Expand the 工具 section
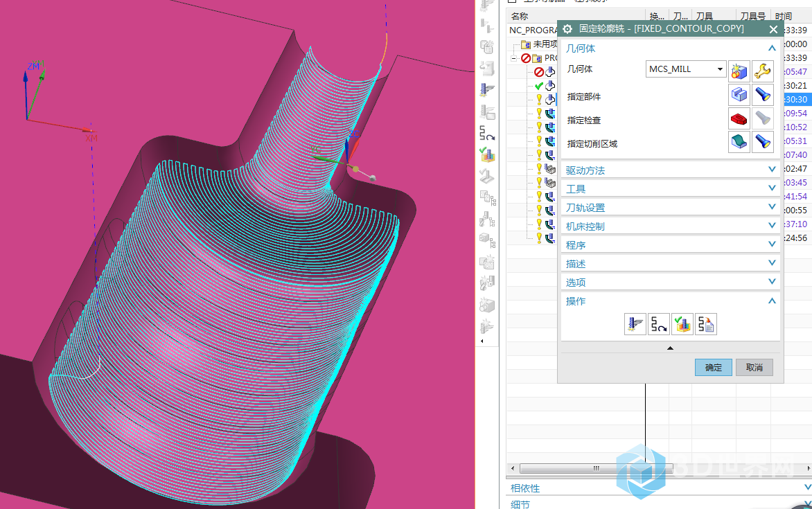The image size is (812, 509). pos(671,188)
